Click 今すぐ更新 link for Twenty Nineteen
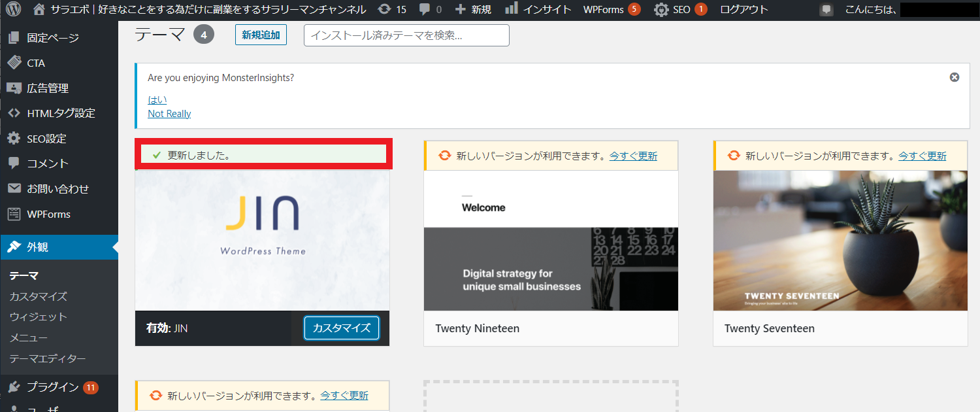The image size is (980, 412). point(633,156)
